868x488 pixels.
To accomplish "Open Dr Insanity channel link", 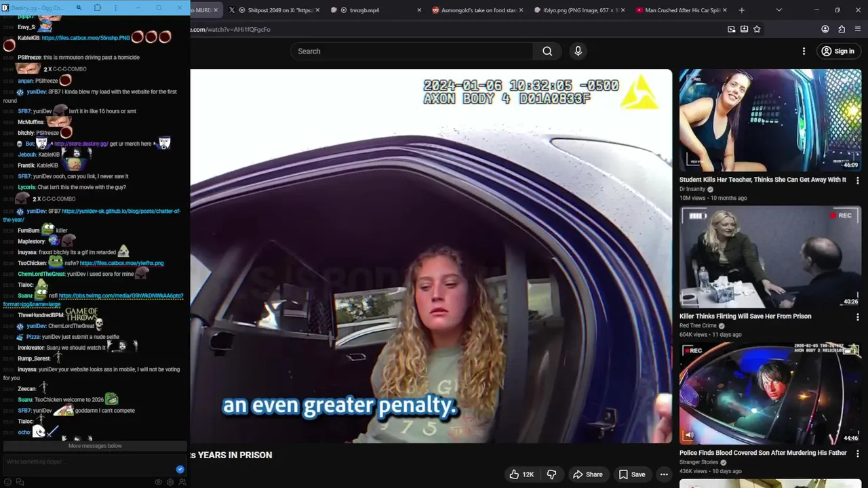I will pos(692,189).
